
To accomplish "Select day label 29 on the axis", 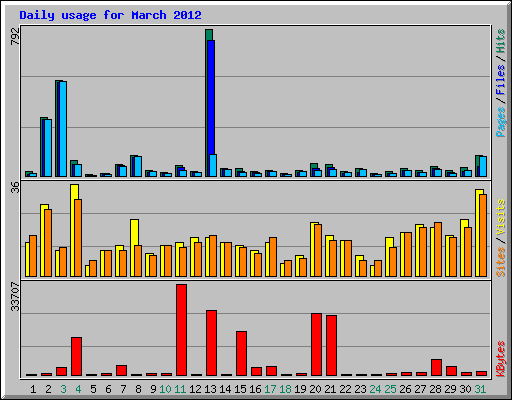I will 450,389.
